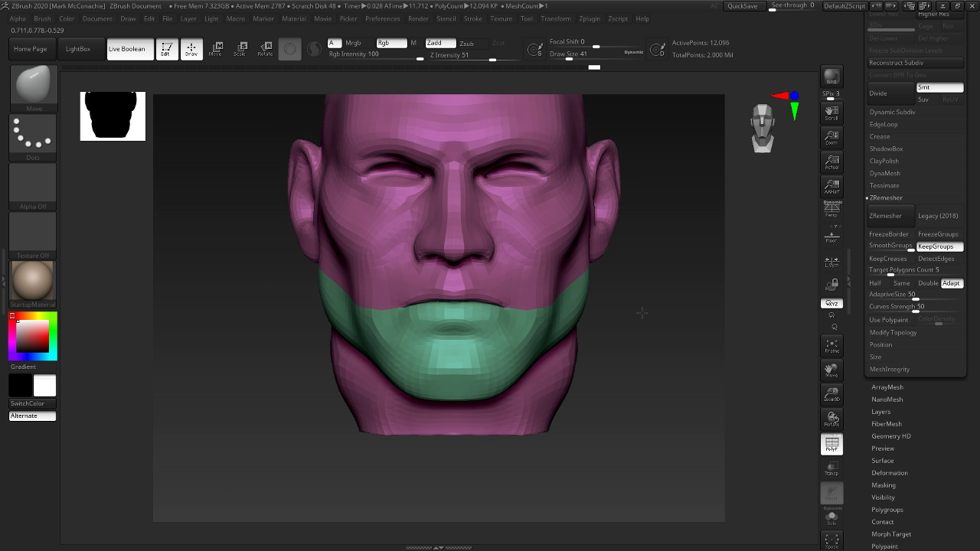
Task: Select the Move view icon in the right shelf
Action: click(x=831, y=370)
